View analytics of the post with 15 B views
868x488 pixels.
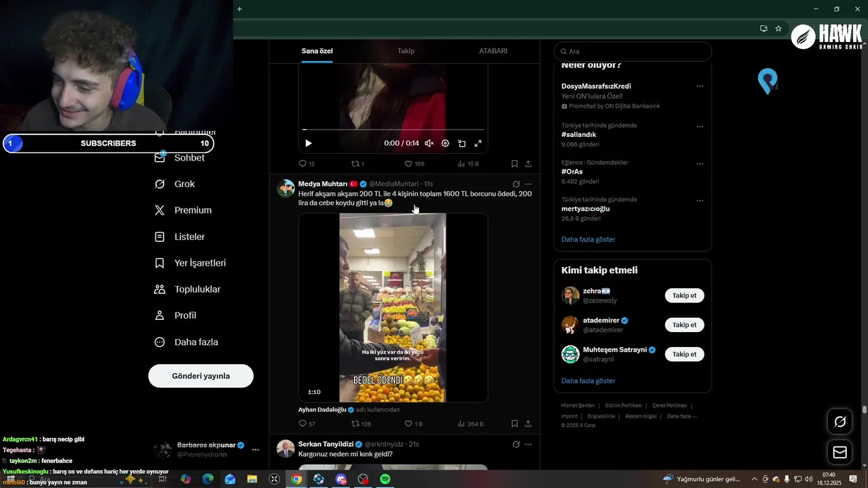tap(468, 164)
